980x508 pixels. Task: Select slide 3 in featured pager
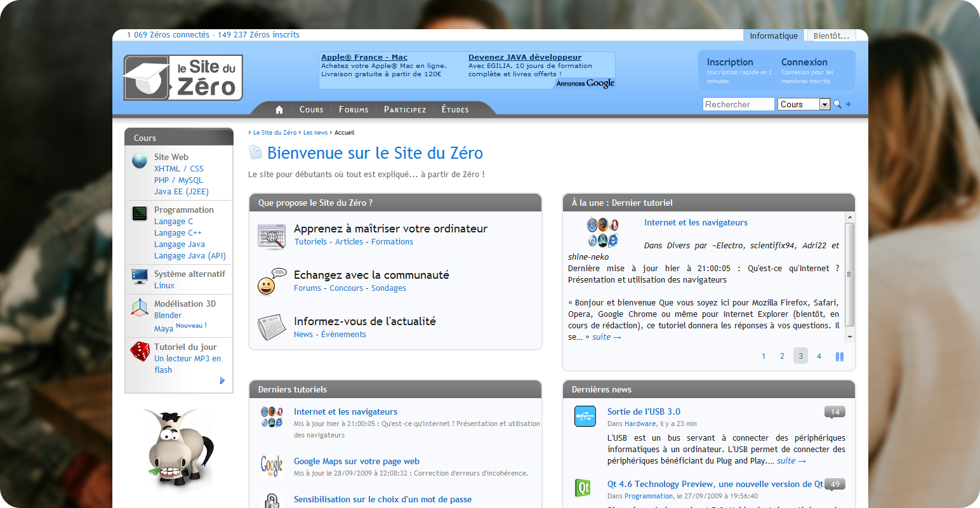(800, 356)
